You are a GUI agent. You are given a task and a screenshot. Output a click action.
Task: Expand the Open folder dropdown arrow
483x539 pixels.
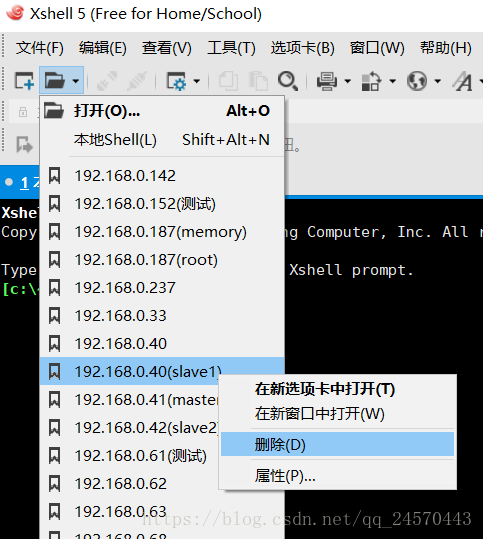coord(76,81)
